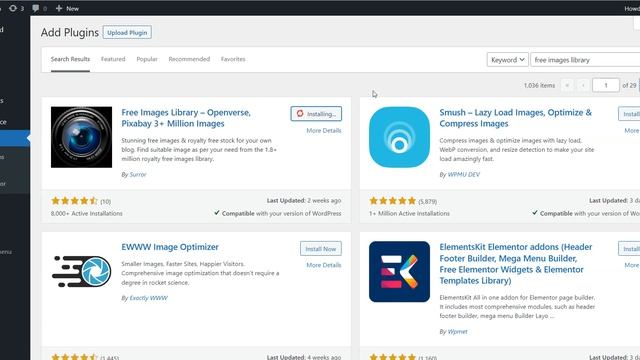Viewport: 640px width, 360px height.
Task: Switch to Search Results tab
Action: coord(70,59)
